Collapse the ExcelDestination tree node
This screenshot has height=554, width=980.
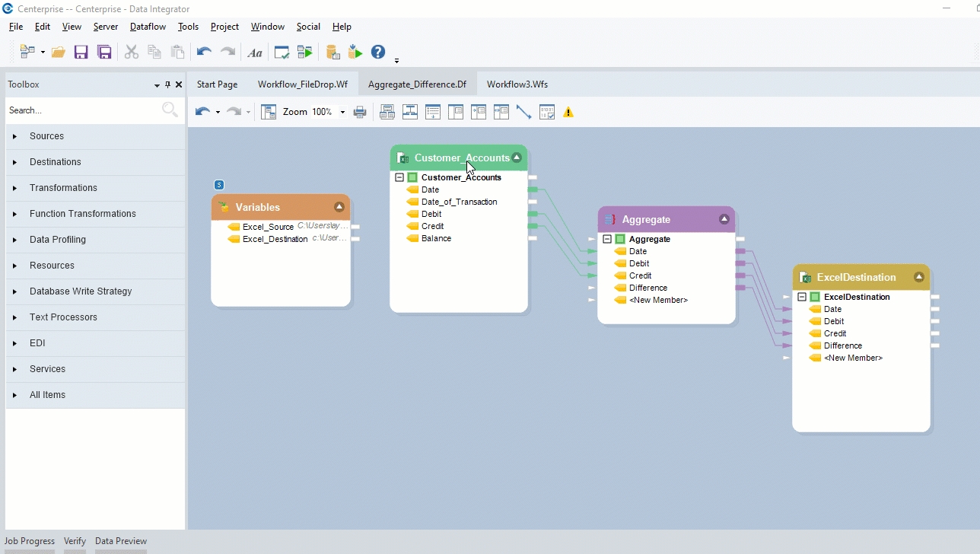(x=802, y=297)
